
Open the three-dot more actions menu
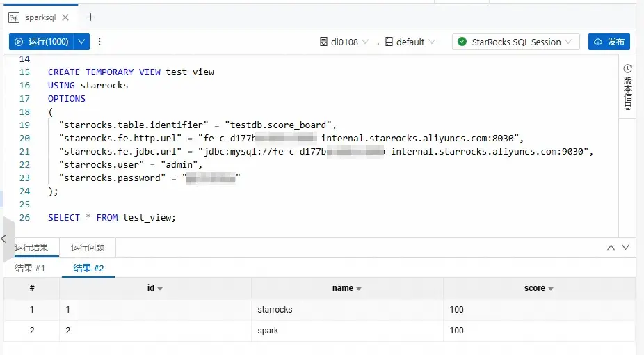99,42
